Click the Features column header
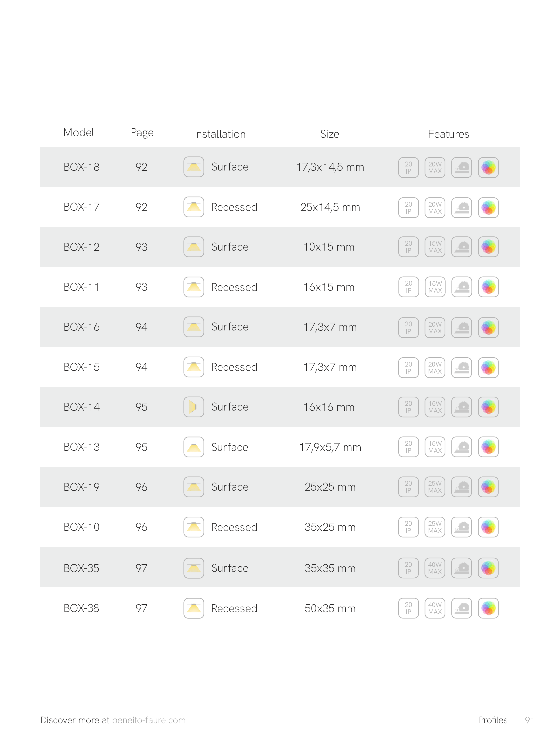560x747 pixels. 448,134
